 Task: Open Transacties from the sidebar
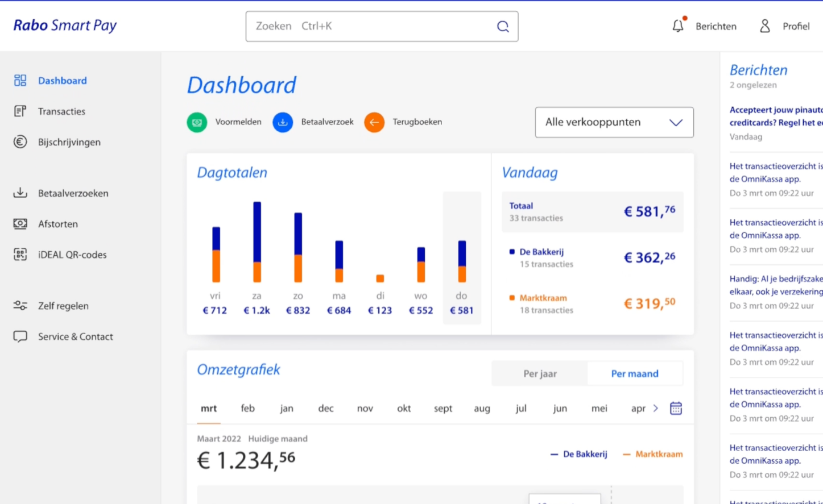pos(61,111)
